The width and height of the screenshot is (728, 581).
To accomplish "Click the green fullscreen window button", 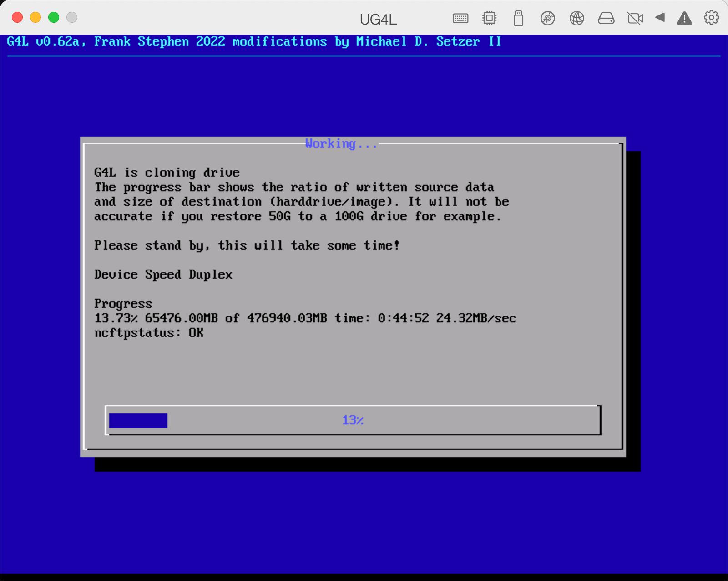I will point(54,17).
